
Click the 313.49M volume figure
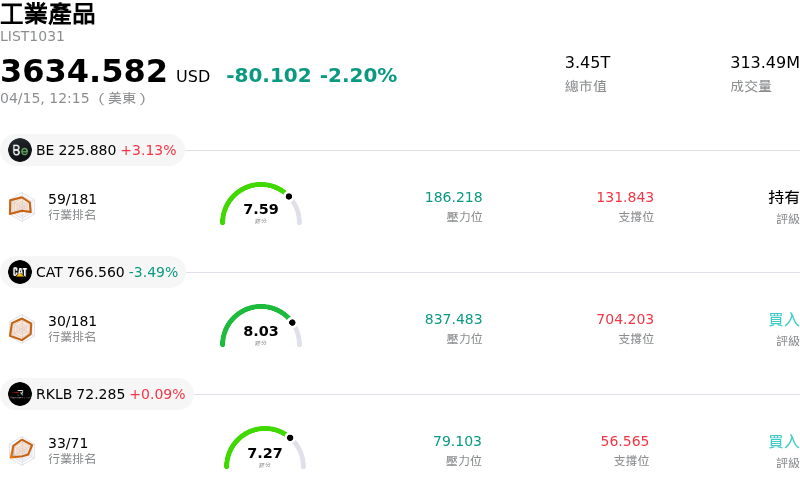pyautogui.click(x=764, y=62)
